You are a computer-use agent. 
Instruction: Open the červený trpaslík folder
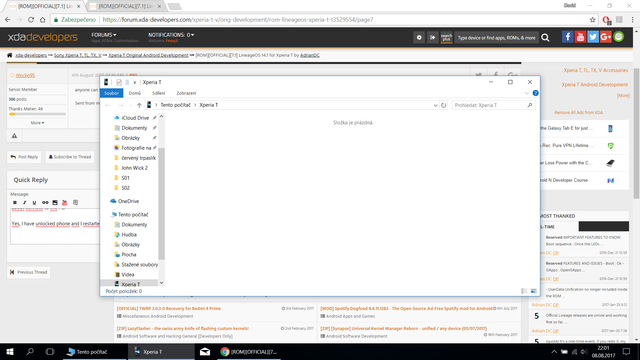tap(138, 158)
